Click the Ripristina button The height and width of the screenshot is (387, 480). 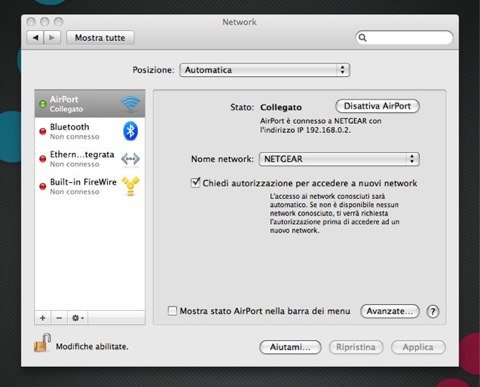pos(356,347)
